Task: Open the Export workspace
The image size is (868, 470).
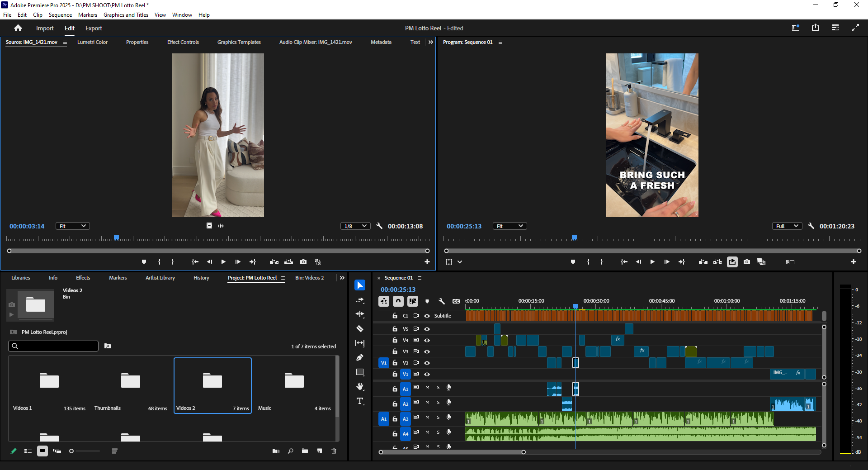Action: click(x=94, y=28)
